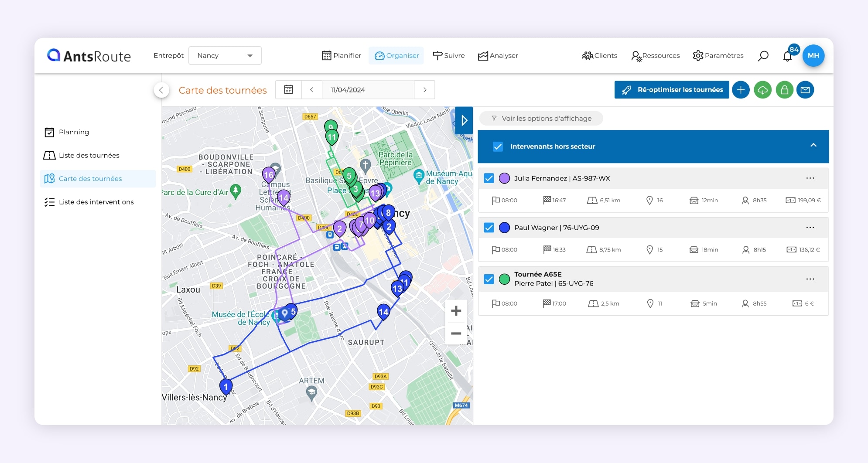Viewport: 868px width, 463px height.
Task: Zoom in on the map
Action: tap(456, 310)
